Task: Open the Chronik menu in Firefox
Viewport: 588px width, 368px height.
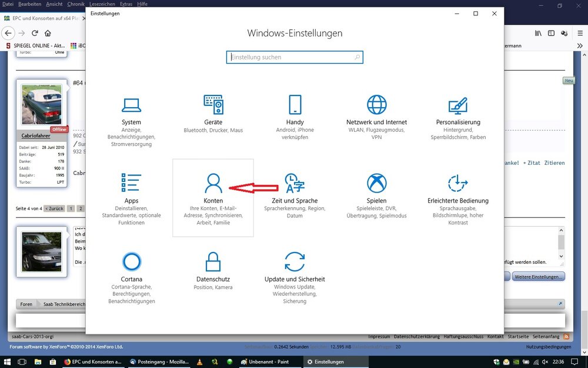Action: (76, 4)
